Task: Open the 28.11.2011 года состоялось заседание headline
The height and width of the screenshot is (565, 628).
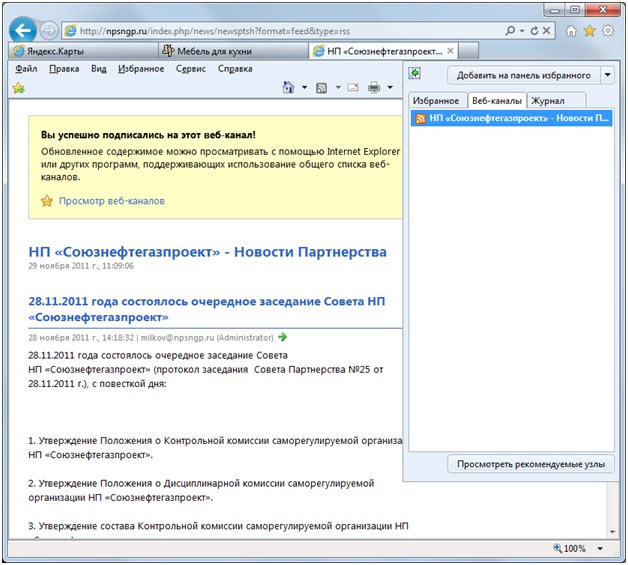Action: (x=207, y=309)
